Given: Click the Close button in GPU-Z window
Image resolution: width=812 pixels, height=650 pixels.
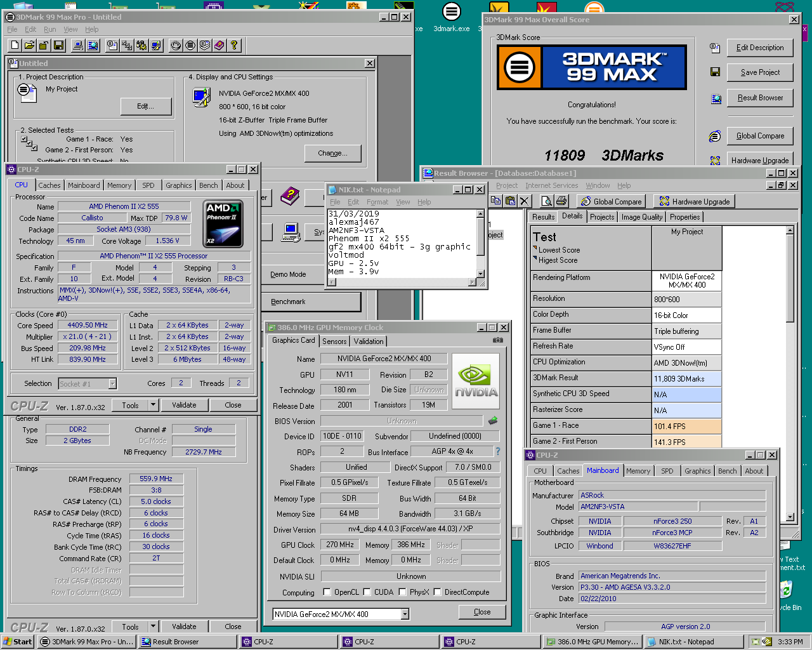Looking at the screenshot, I should click(x=482, y=612).
